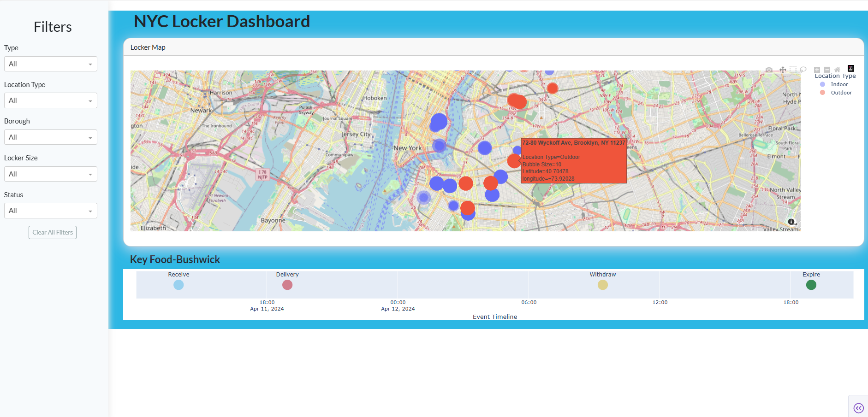Select the Pan tool in map toolbar
The image size is (868, 417).
(x=783, y=70)
